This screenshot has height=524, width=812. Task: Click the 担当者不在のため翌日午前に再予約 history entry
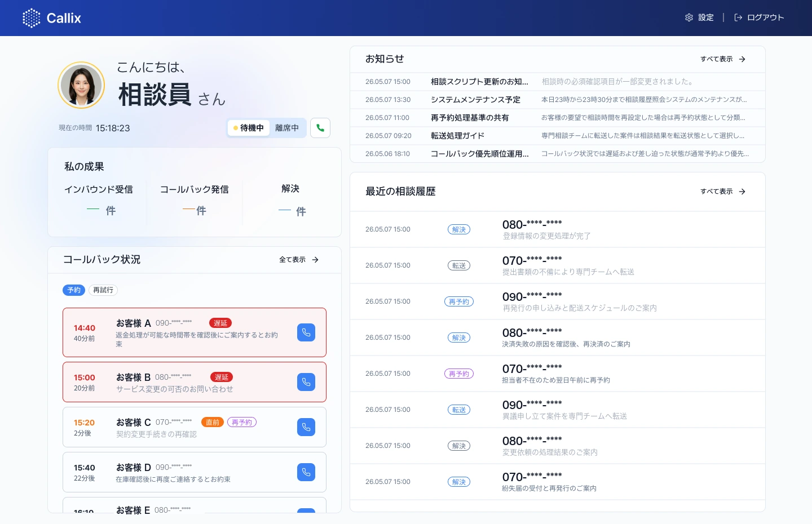558,374
